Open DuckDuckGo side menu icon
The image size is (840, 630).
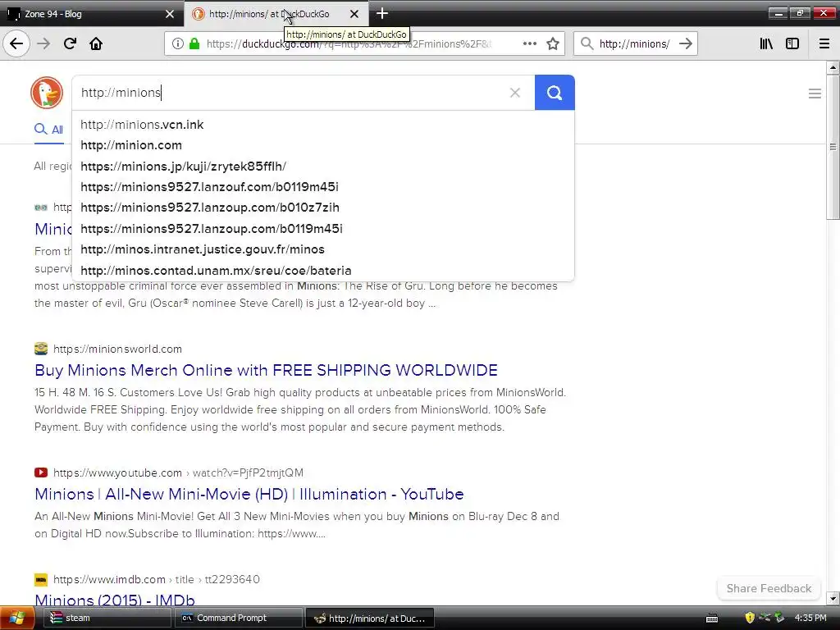[815, 94]
